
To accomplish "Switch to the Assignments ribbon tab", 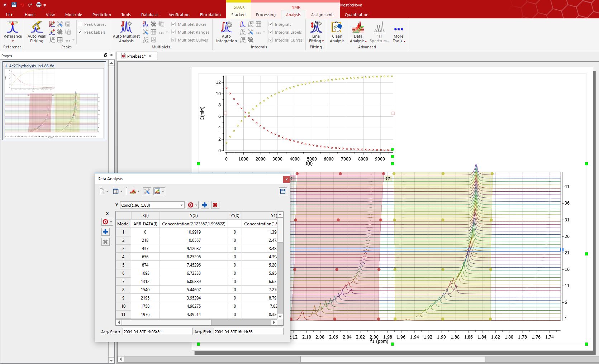I will click(323, 15).
